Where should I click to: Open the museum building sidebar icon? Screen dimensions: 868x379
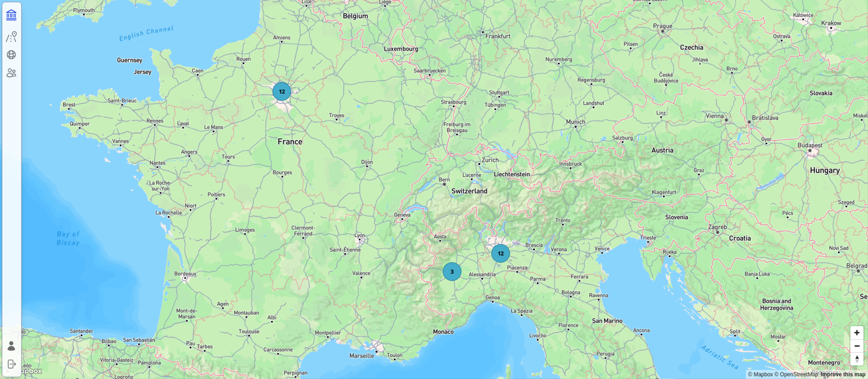[12, 15]
